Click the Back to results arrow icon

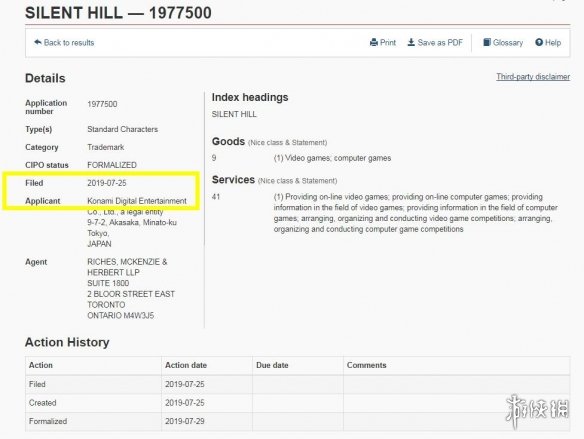point(38,42)
